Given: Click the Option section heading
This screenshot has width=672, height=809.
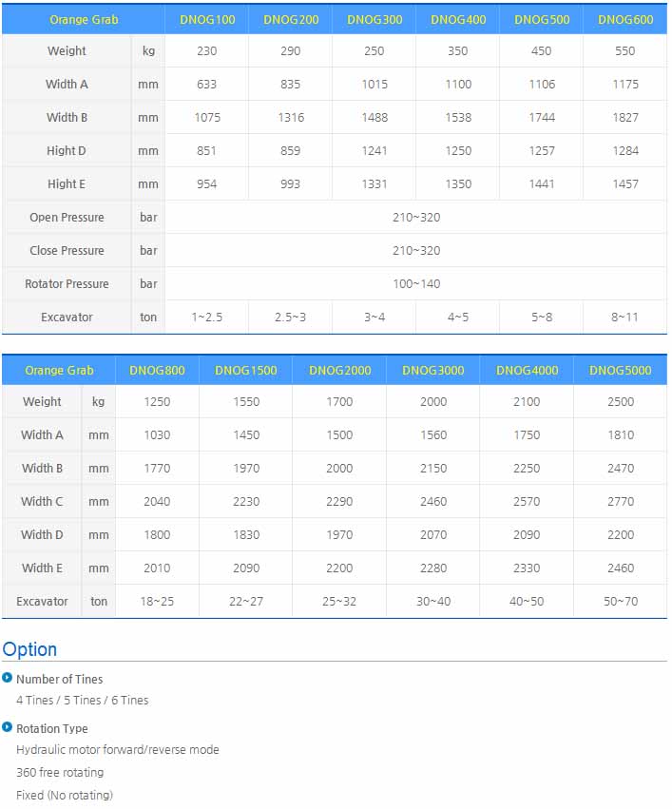Looking at the screenshot, I should [x=29, y=649].
